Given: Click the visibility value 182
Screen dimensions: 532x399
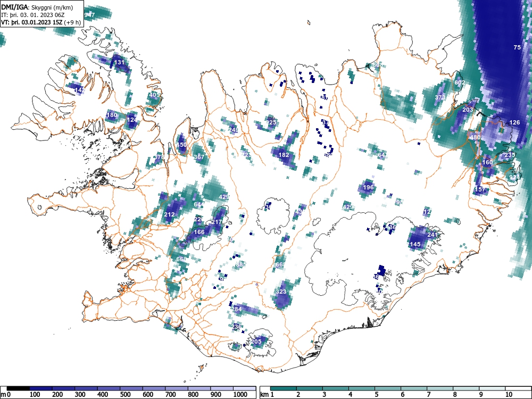Looking at the screenshot, I should click(x=284, y=155).
